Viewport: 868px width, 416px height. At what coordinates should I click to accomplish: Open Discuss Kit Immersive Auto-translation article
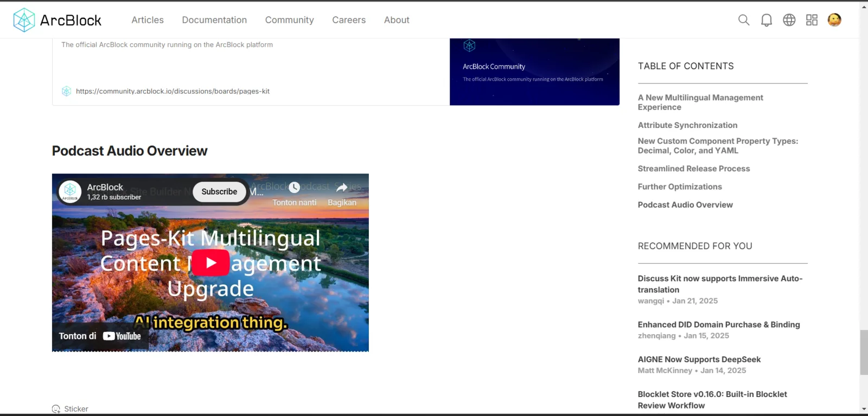[720, 284]
